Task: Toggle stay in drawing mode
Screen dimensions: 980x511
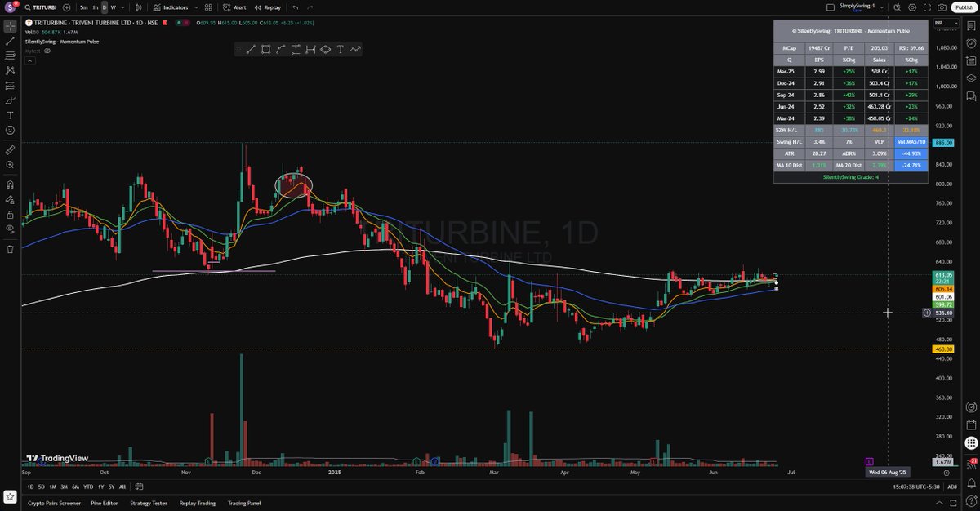Action: [10, 199]
